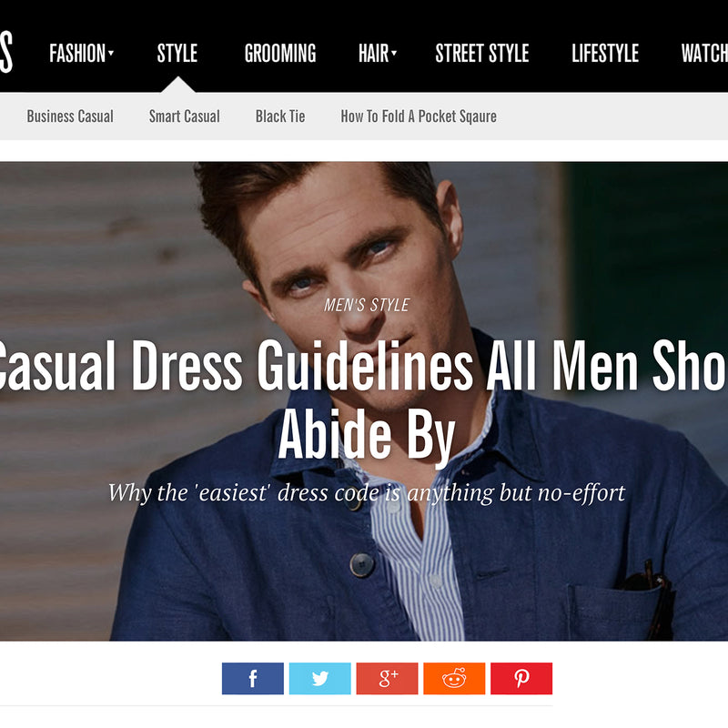The image size is (728, 728).
Task: Go to Street Style section
Action: [482, 53]
